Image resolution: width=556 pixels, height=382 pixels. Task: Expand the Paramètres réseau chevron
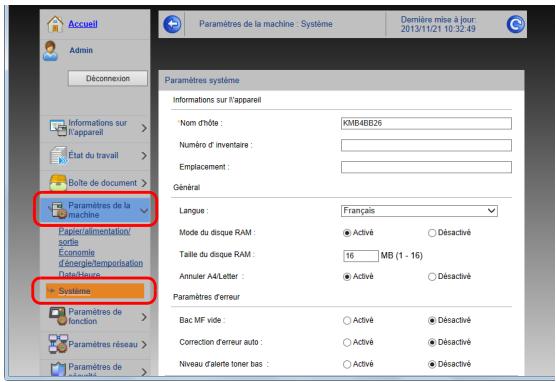(144, 344)
